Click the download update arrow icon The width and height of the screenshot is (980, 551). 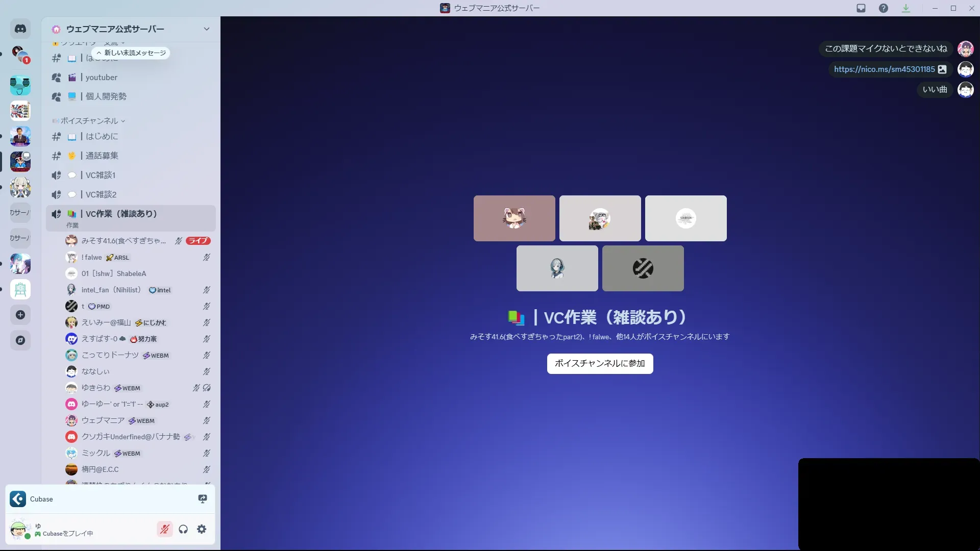(x=906, y=8)
